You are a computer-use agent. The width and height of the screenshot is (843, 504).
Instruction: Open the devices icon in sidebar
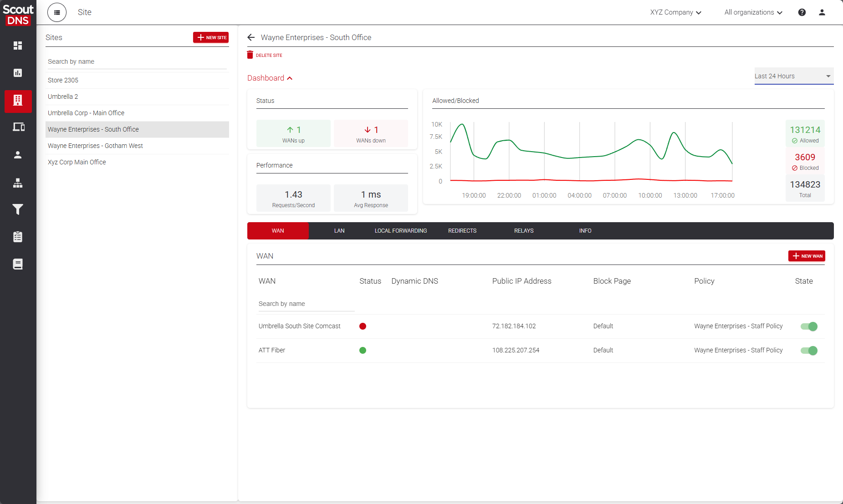click(x=18, y=127)
